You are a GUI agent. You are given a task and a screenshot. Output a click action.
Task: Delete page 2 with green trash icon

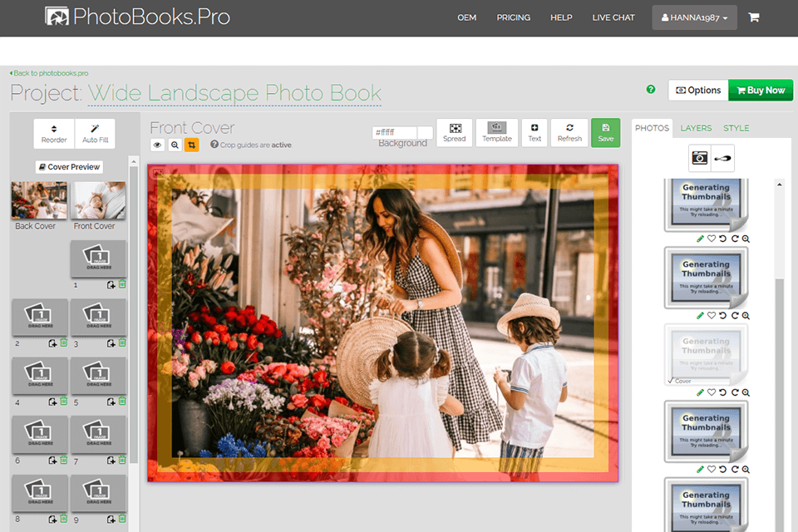pyautogui.click(x=64, y=342)
